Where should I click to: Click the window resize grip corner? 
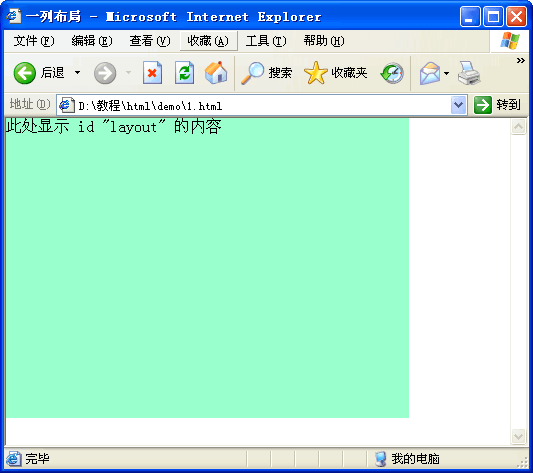pos(522,463)
